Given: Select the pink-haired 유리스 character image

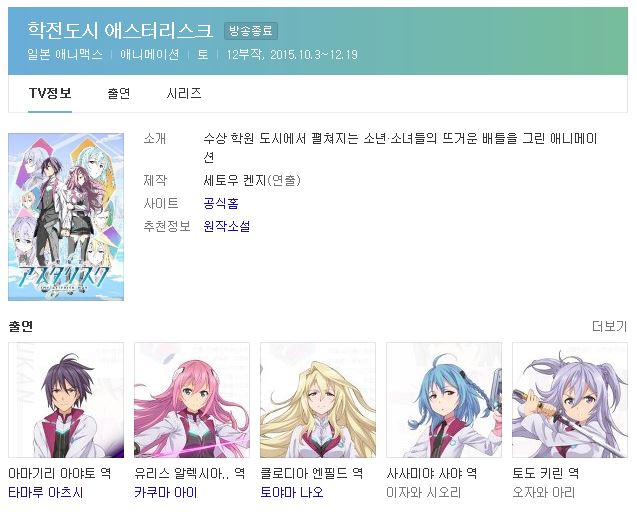Looking at the screenshot, I should click(x=192, y=400).
